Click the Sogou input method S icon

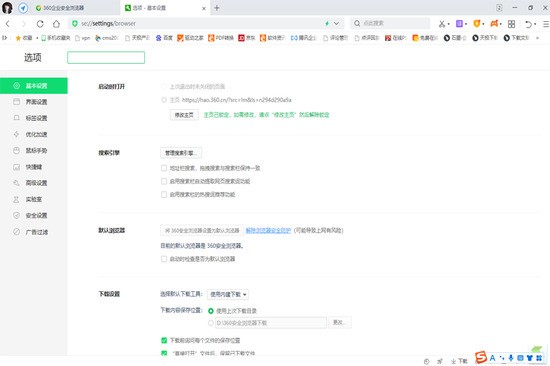[481, 358]
